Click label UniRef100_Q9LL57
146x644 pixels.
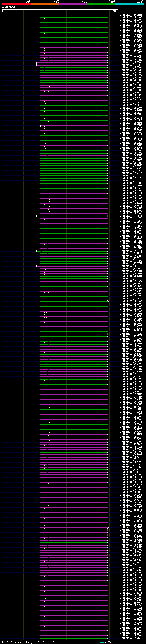[131, 108]
